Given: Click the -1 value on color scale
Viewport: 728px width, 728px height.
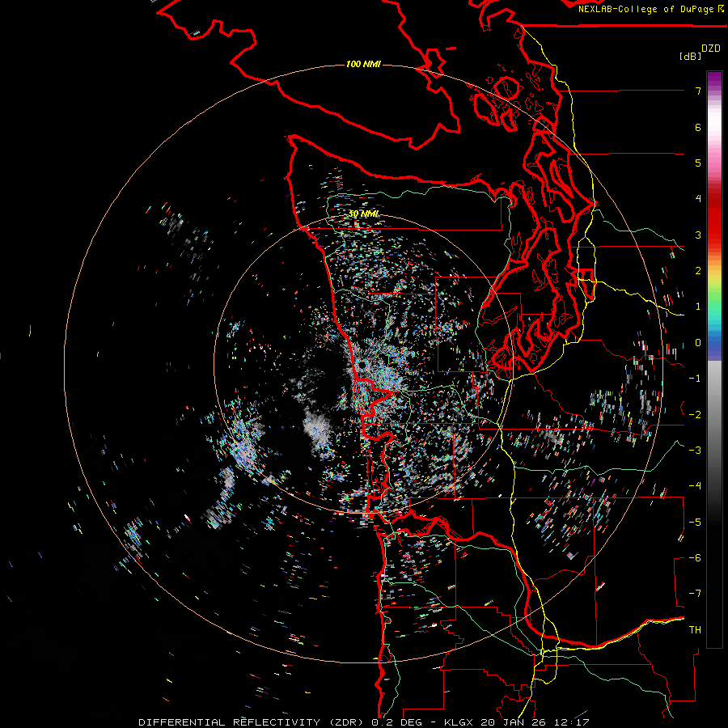Looking at the screenshot, I should click(695, 379).
